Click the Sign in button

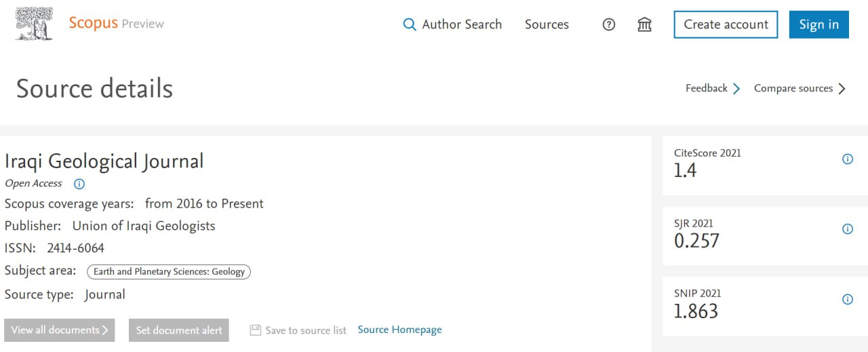(818, 24)
